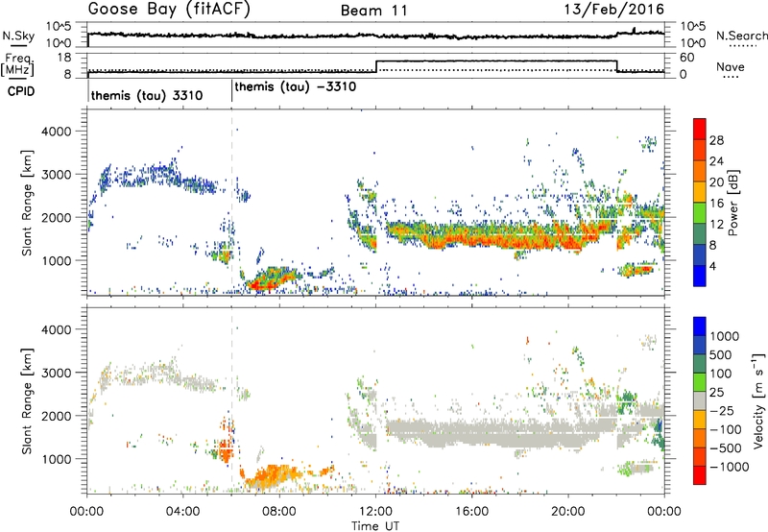Image resolution: width=768 pixels, height=532 pixels.
Task: Click the left '10^5' noise axis tick
Action: 59,27
